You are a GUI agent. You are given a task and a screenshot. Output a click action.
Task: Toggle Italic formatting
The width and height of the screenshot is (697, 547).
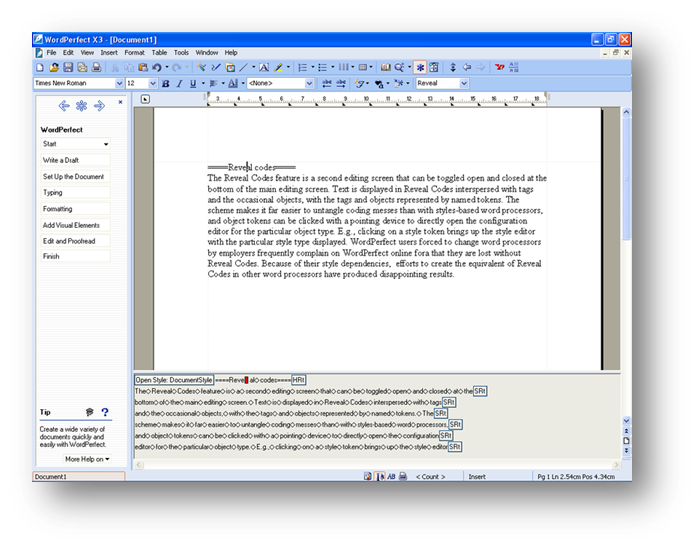178,84
